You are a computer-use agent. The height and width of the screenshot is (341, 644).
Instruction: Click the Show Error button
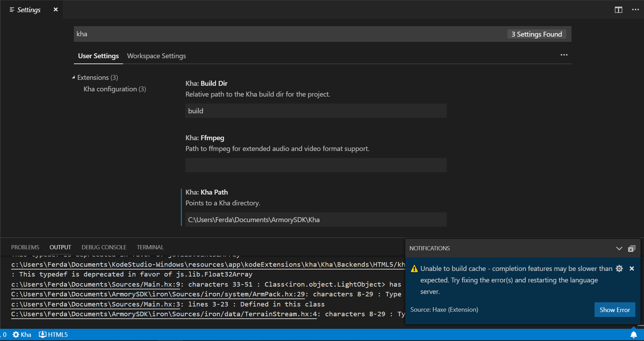pos(615,310)
